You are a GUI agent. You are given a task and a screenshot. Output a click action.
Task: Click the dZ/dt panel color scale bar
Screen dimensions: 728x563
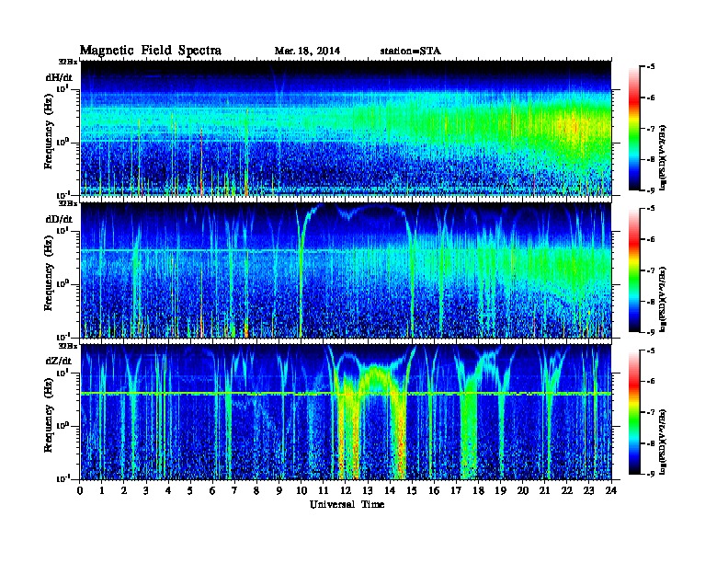coord(634,412)
